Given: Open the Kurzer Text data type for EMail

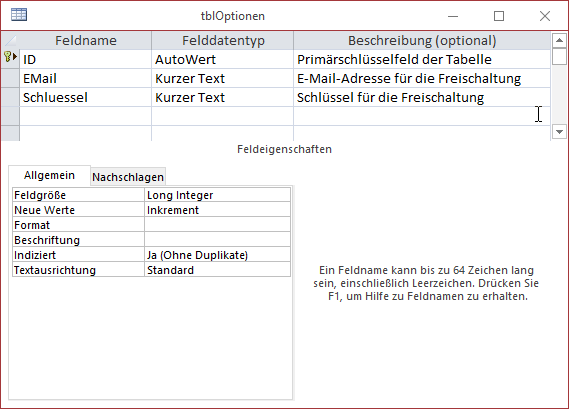Looking at the screenshot, I should pos(222,78).
